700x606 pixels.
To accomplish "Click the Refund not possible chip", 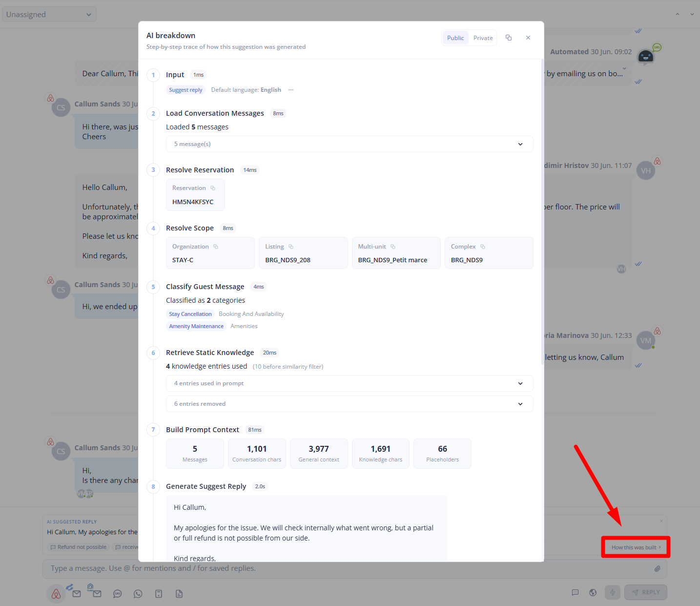I will [x=79, y=547].
